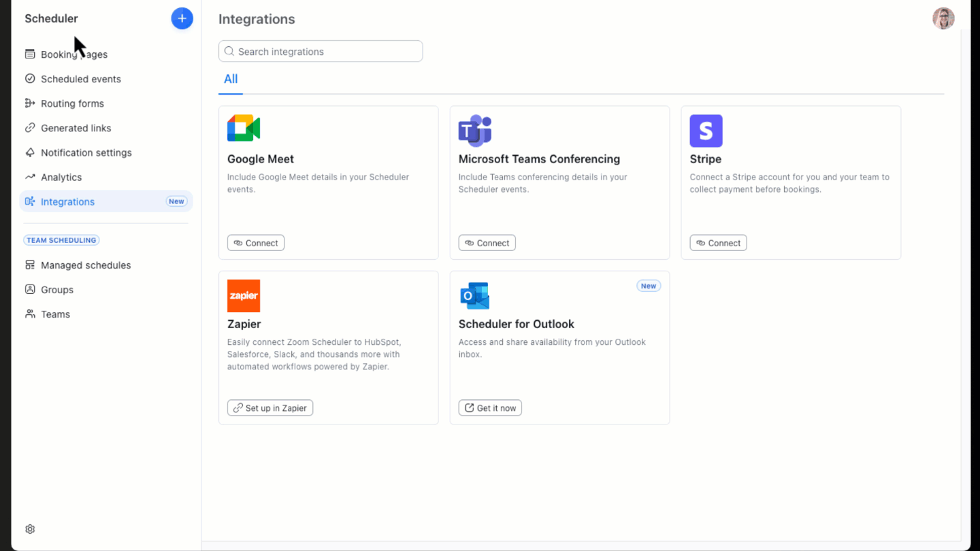980x551 pixels.
Task: Click the Outlook logo
Action: [x=475, y=296]
